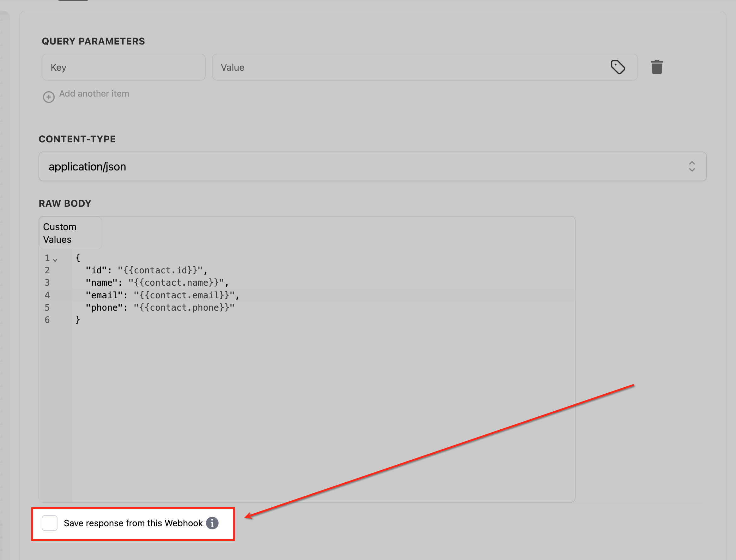This screenshot has height=560, width=736.
Task: Open the Custom Values menu
Action: click(x=70, y=233)
